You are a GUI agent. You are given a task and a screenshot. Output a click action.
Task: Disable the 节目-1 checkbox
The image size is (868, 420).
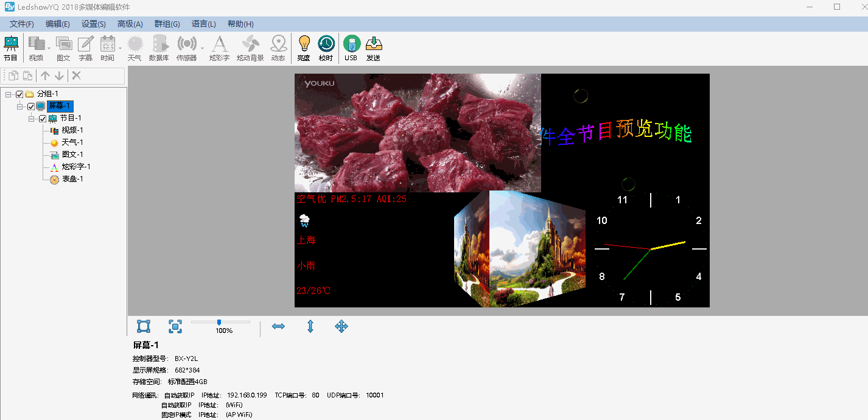click(42, 117)
